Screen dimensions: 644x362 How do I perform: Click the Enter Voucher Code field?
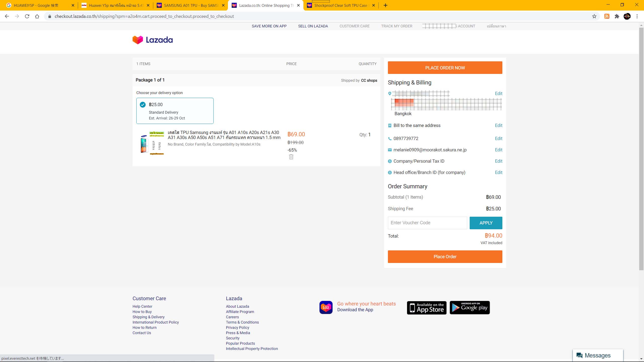427,223
